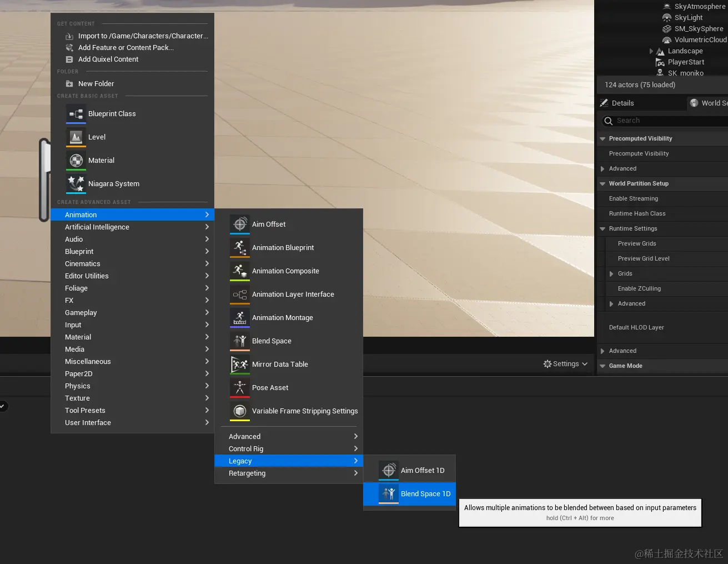Click the Default HLOD Layer label
The image size is (728, 564).
(636, 327)
